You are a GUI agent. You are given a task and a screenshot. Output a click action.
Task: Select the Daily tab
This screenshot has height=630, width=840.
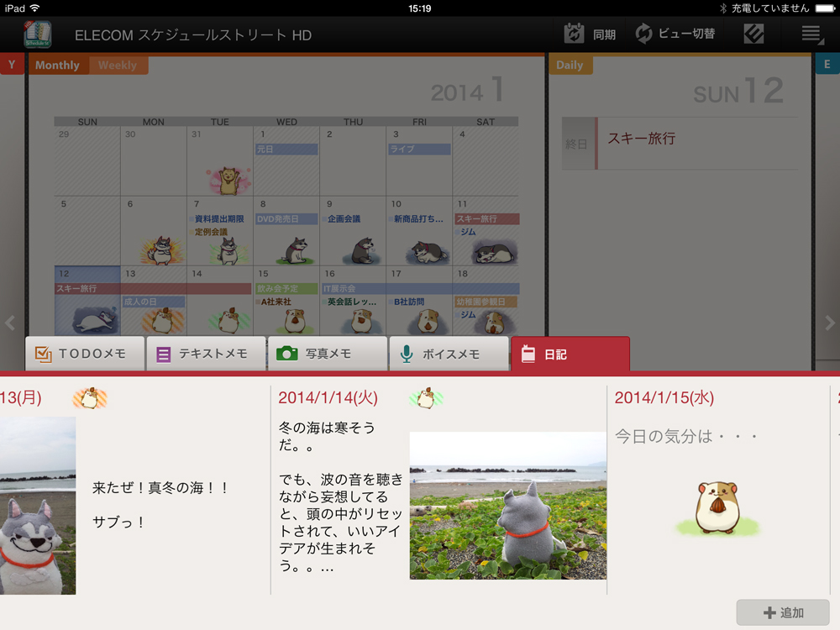tap(570, 65)
